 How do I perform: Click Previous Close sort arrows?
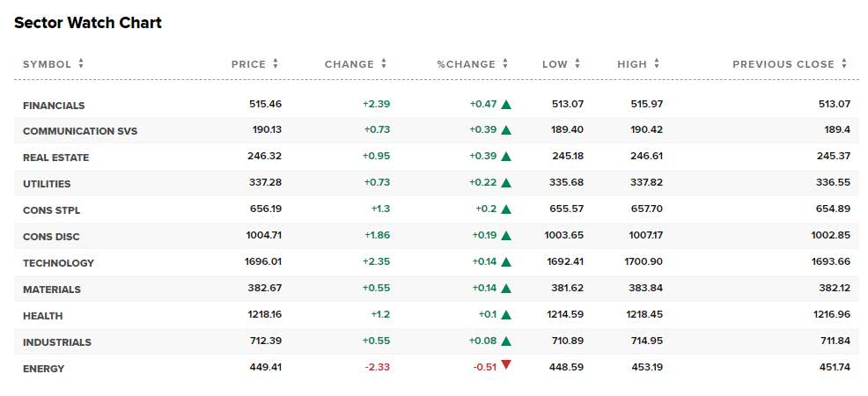point(844,64)
